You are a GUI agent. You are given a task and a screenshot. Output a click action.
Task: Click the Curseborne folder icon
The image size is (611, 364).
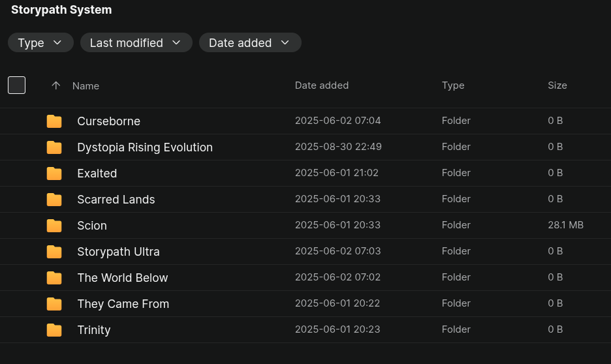tap(54, 121)
